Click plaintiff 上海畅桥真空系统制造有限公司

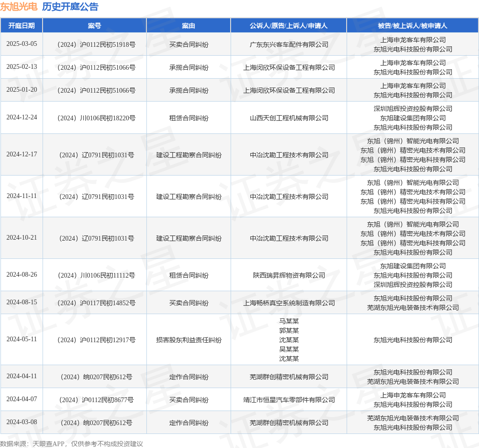click(x=289, y=303)
